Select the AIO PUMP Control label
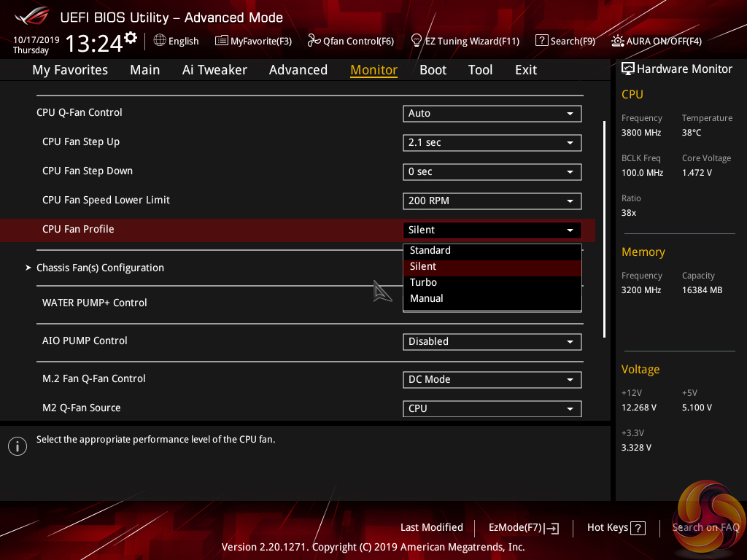747x560 pixels. (85, 341)
